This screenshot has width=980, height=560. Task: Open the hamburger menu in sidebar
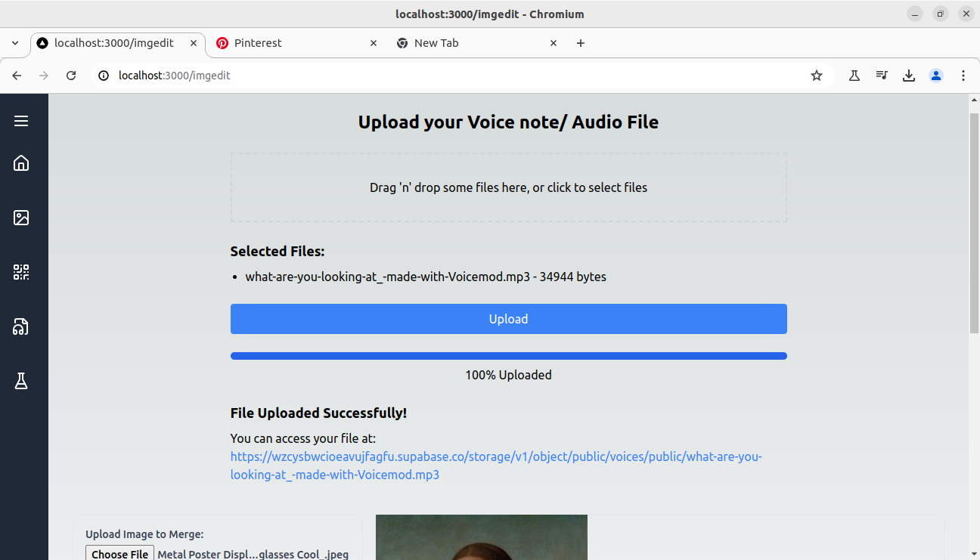(x=21, y=121)
